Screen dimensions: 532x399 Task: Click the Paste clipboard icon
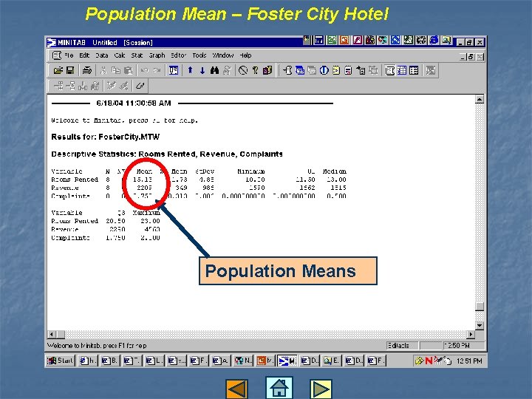pos(129,71)
